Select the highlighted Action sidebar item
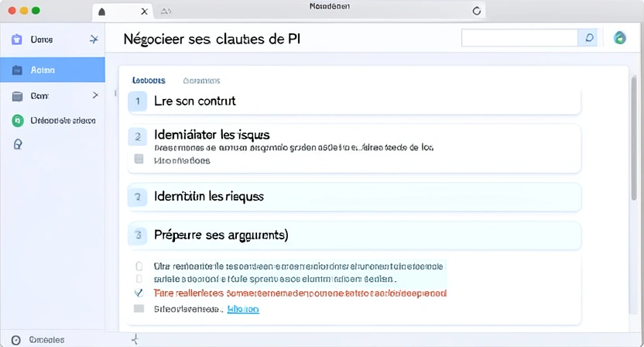The height and width of the screenshot is (347, 644). pos(53,70)
